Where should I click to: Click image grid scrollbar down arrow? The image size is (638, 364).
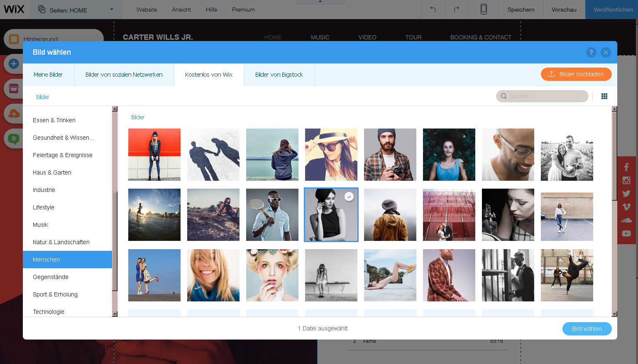point(614,314)
